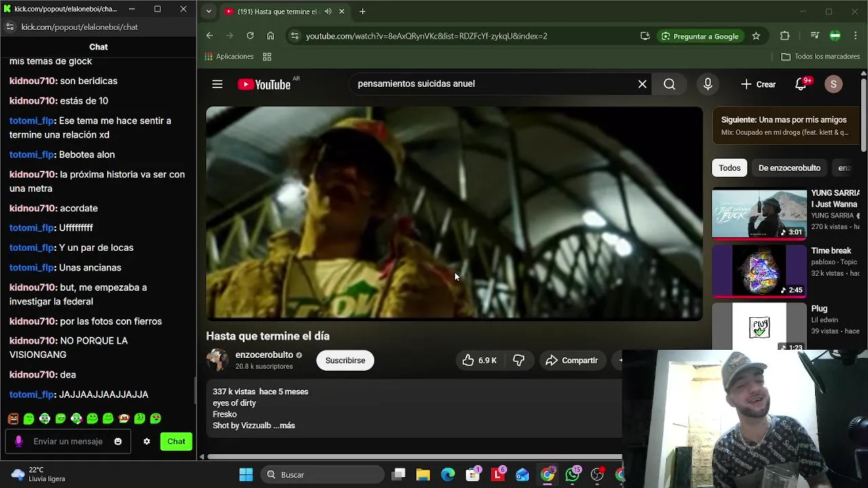Select the De enzocerobulto filter chip
Screen dimensions: 868x488
pos(789,168)
